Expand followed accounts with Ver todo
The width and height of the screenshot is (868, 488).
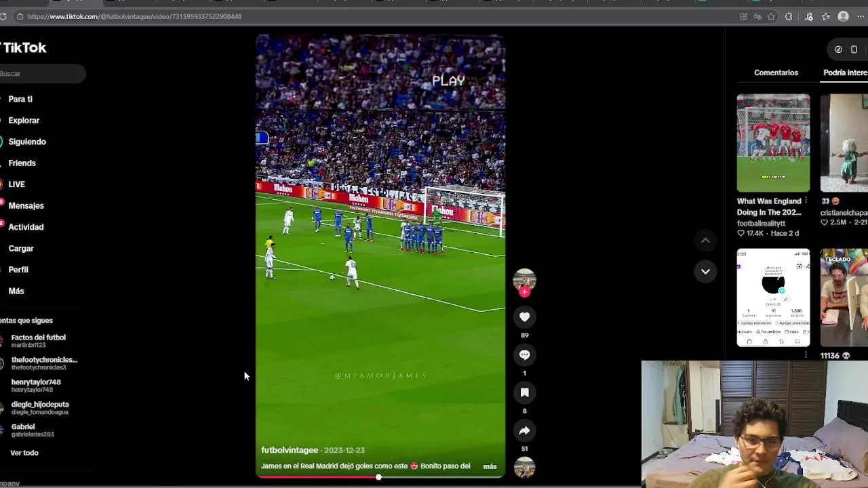click(x=24, y=453)
